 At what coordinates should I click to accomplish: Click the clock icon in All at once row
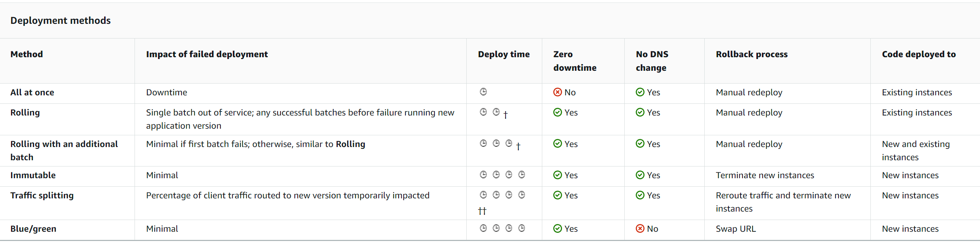(483, 92)
